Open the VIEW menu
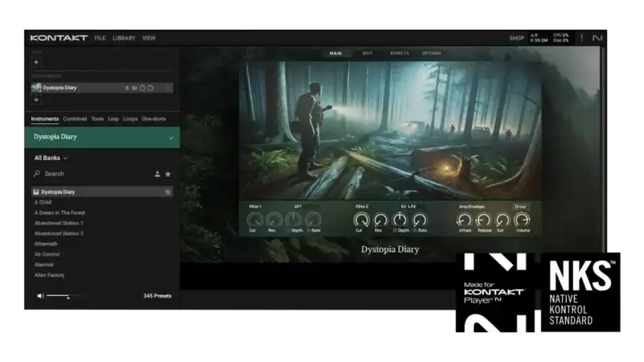The image size is (644, 362). click(149, 38)
